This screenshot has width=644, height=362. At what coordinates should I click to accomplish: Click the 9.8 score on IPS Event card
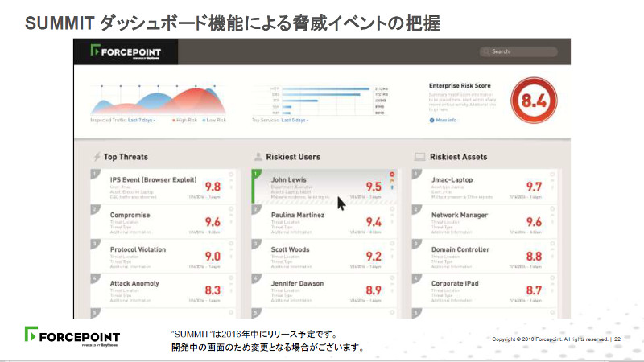213,187
